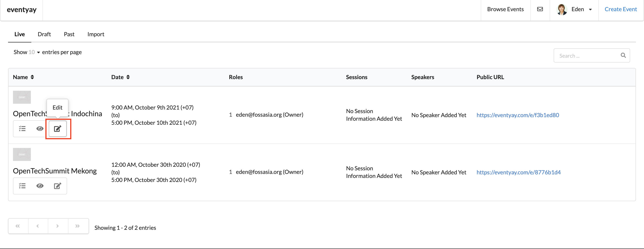
Task: Open the eventyay home logo
Action: click(x=21, y=10)
